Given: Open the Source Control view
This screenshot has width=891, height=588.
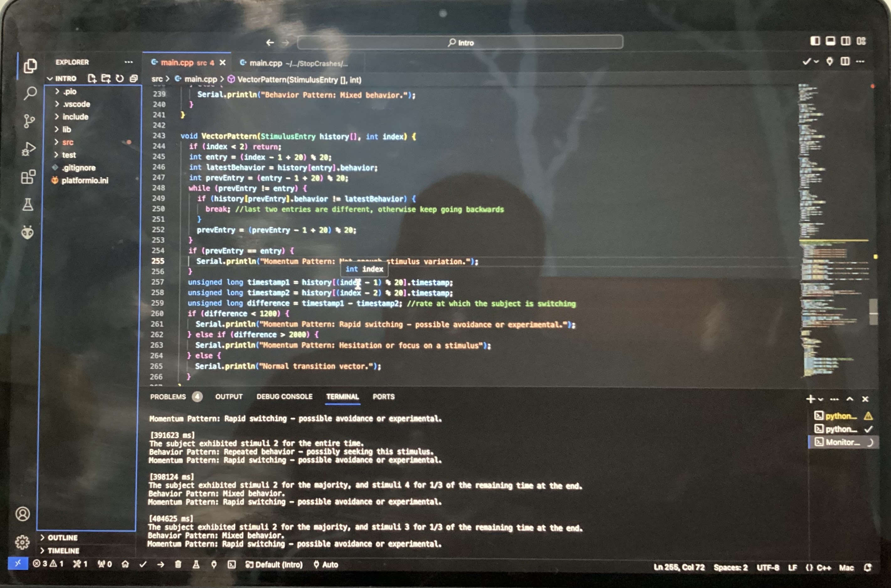Looking at the screenshot, I should [29, 121].
